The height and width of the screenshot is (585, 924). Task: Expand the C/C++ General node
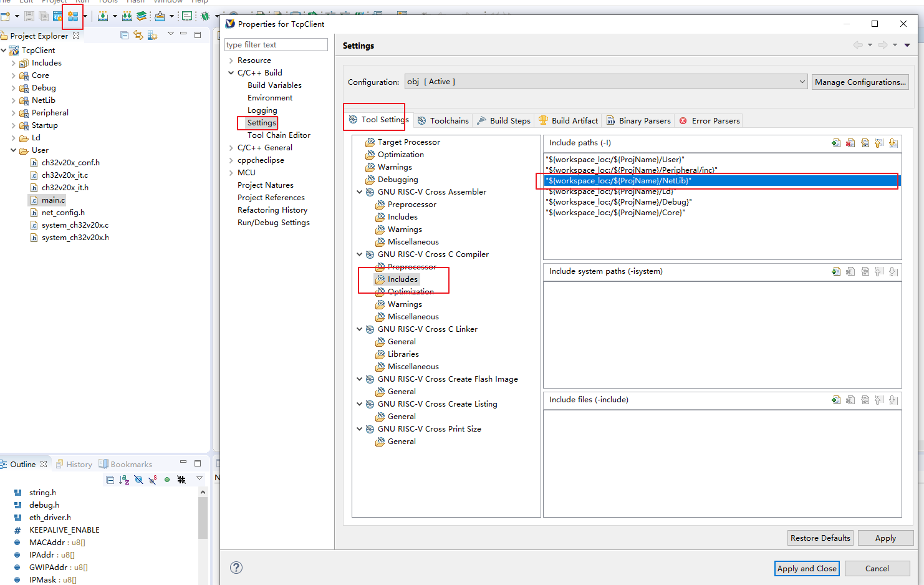(231, 148)
